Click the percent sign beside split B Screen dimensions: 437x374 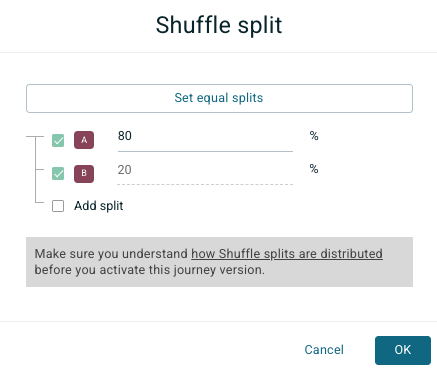click(x=314, y=169)
